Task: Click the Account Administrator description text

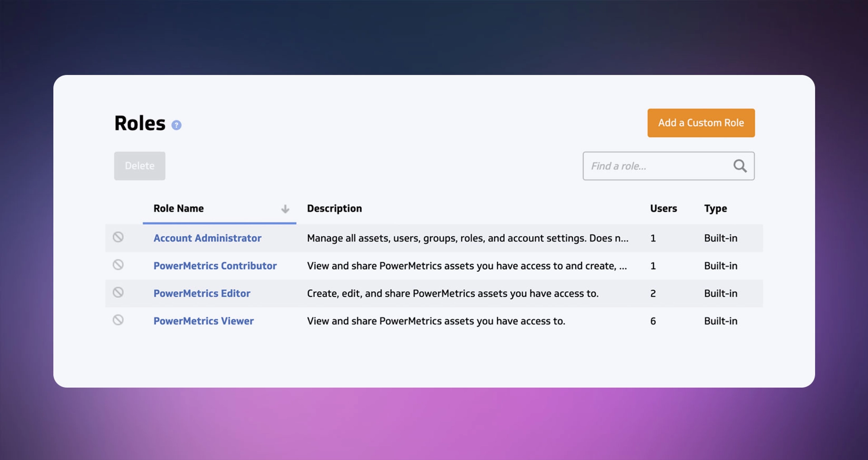Action: tap(467, 238)
